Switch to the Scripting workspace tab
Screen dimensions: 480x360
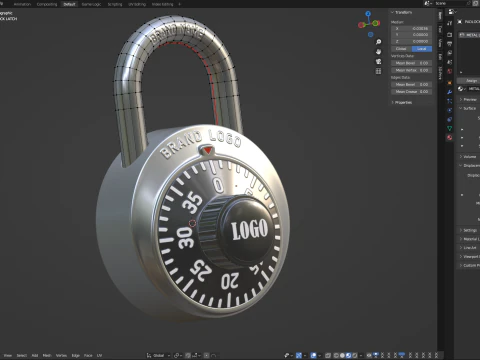[115, 4]
